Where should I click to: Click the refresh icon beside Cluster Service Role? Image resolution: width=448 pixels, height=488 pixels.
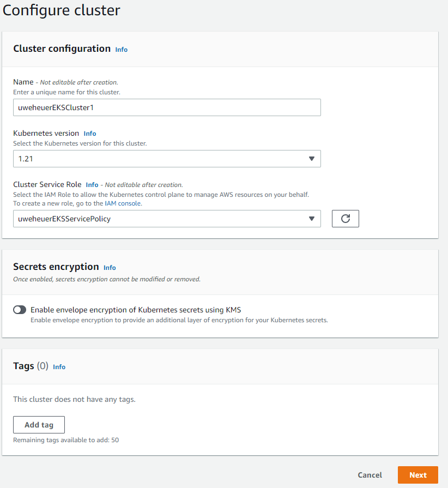tap(345, 219)
